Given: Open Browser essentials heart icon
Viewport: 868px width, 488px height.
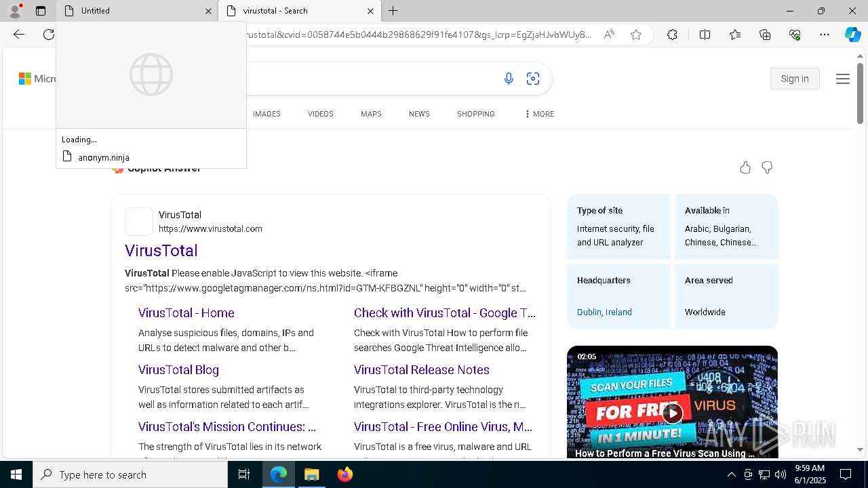Looking at the screenshot, I should [x=795, y=35].
